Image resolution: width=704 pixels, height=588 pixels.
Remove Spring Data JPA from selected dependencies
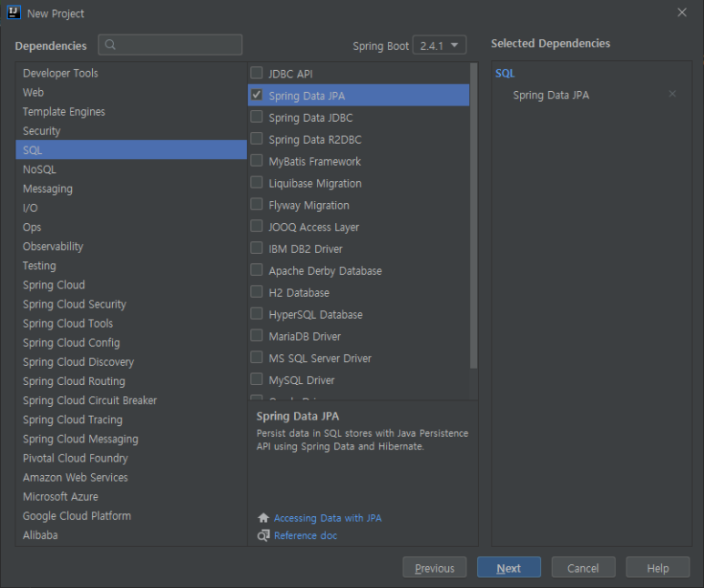[x=672, y=94]
